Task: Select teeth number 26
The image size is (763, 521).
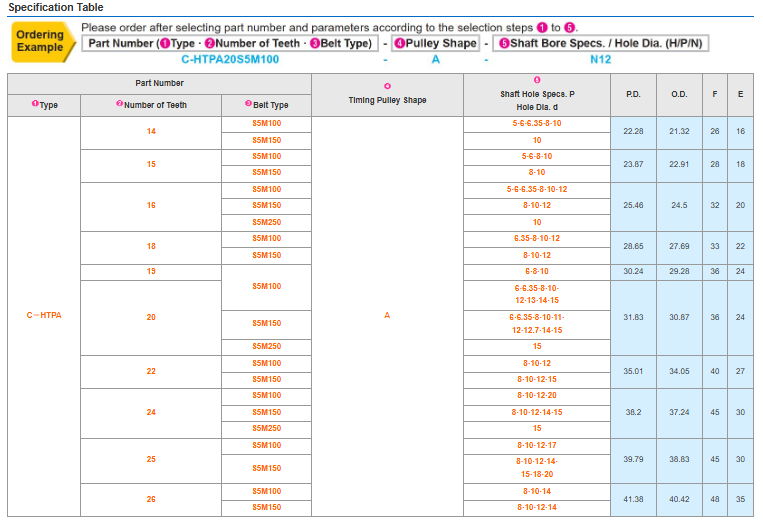Action: point(151,500)
